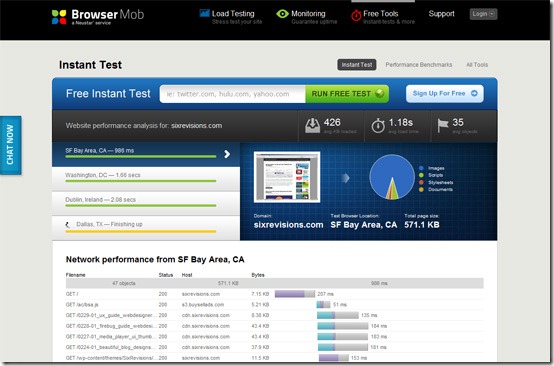Select the Dublin, Ireland test location
Viewport: 554px width, 366px height.
pos(146,203)
